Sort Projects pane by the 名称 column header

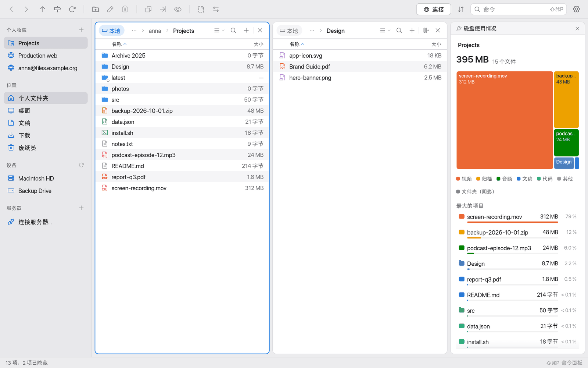pos(119,44)
